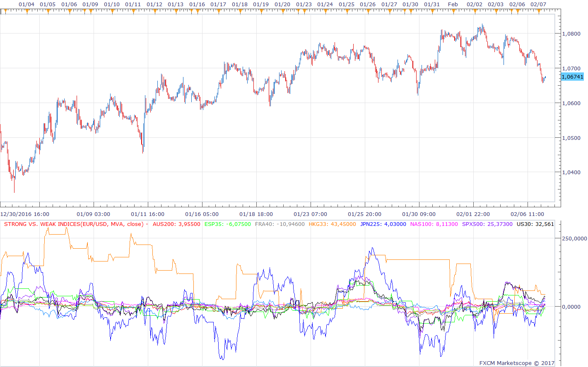Viewport: 588px width, 367px height.
Task: Click the 01/12 date label on top axis
Action: 154,4
